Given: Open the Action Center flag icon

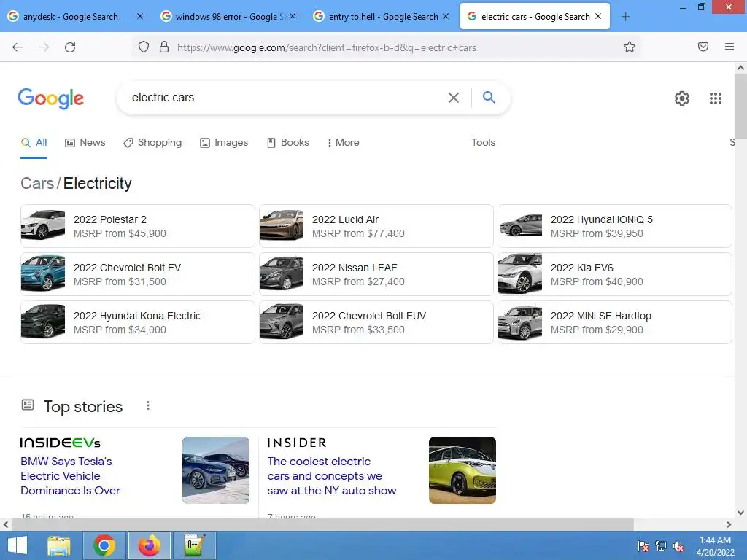Looking at the screenshot, I should point(643,546).
